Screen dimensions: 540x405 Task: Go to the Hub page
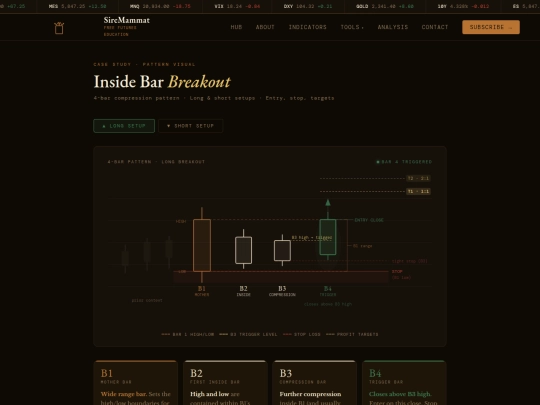pos(236,27)
